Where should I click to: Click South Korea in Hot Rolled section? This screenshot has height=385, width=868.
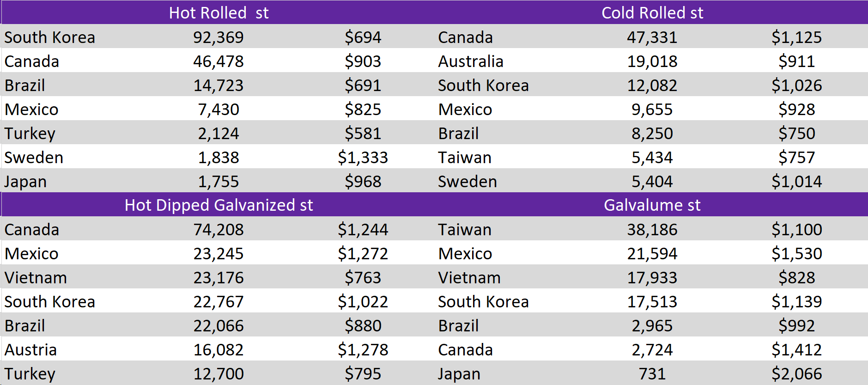[50, 37]
